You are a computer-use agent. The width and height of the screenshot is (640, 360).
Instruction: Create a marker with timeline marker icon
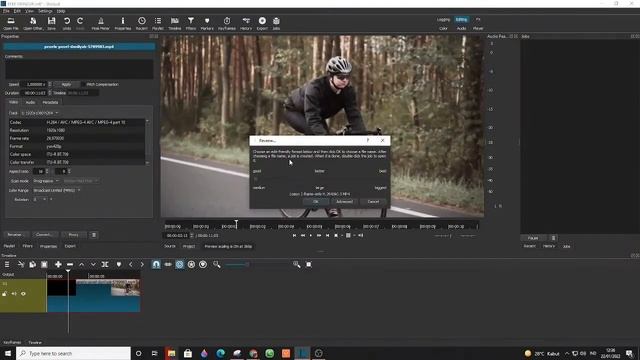(x=119, y=264)
